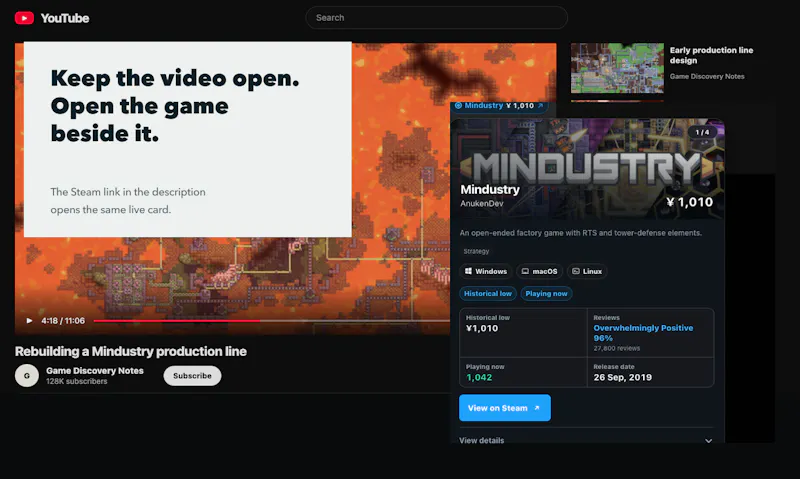Click the Strategy genre tag
This screenshot has height=479, width=800.
click(x=476, y=251)
